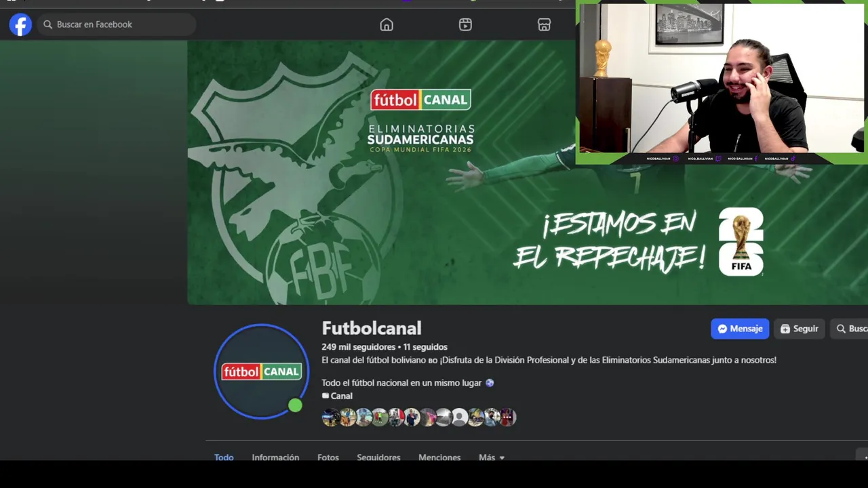Open the Seguidores tab

378,457
